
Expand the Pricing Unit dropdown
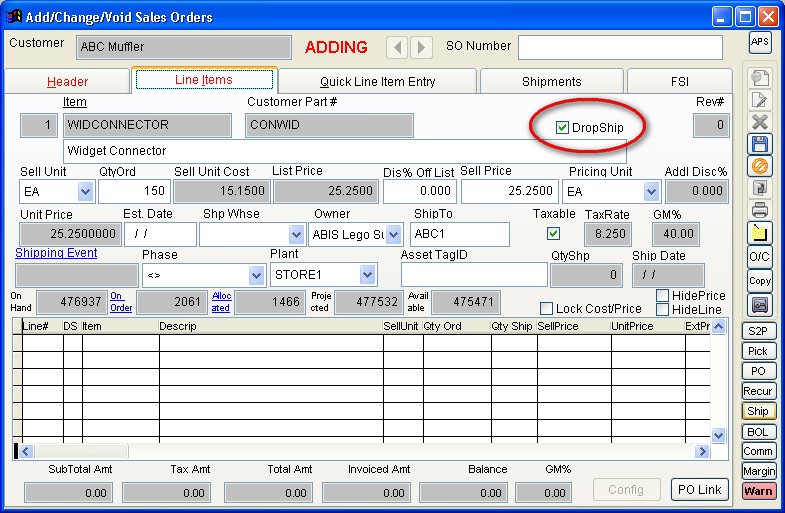click(x=651, y=192)
